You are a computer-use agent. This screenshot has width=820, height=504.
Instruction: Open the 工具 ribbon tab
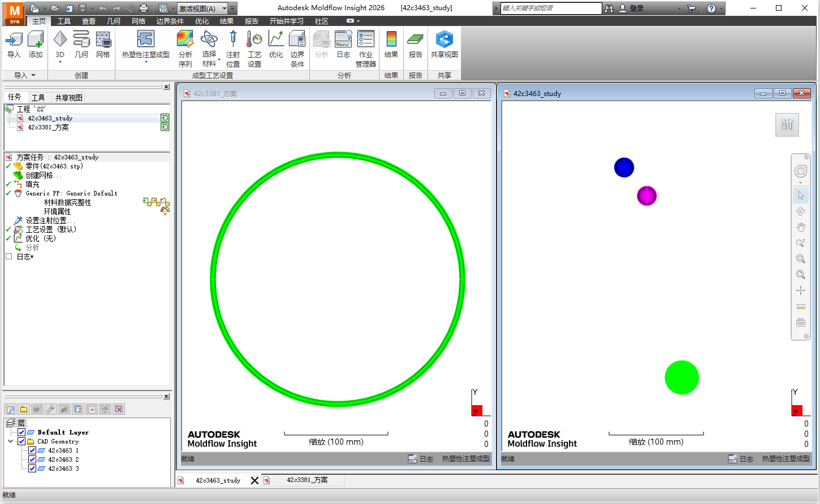tap(64, 21)
